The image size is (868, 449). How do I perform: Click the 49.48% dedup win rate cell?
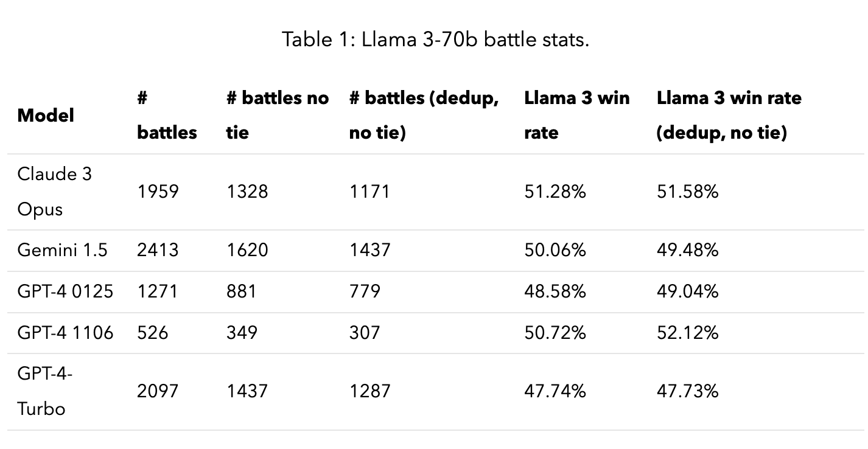tap(687, 249)
